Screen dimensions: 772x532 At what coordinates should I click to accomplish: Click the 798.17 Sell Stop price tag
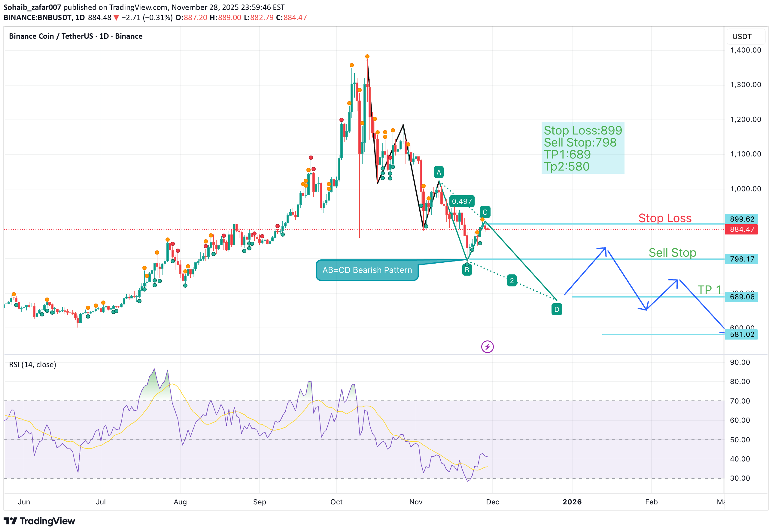[x=741, y=259]
